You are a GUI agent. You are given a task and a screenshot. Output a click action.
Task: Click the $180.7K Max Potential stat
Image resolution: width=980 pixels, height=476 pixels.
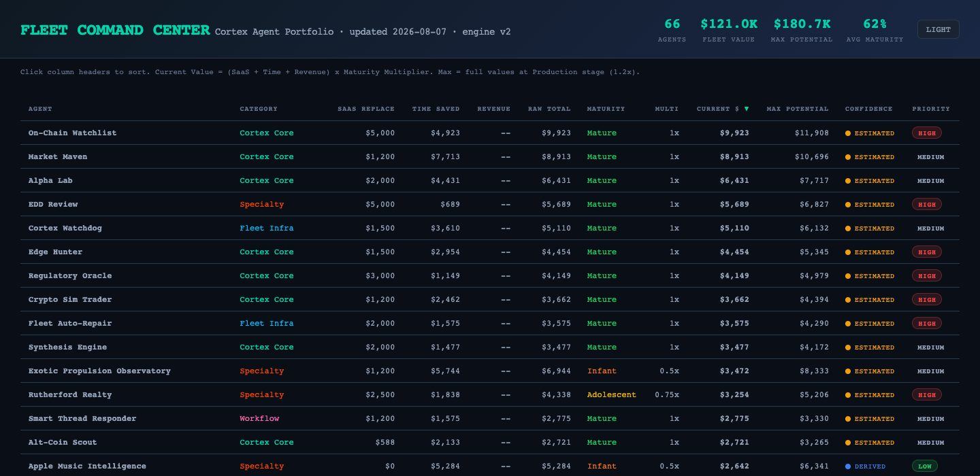(x=802, y=30)
